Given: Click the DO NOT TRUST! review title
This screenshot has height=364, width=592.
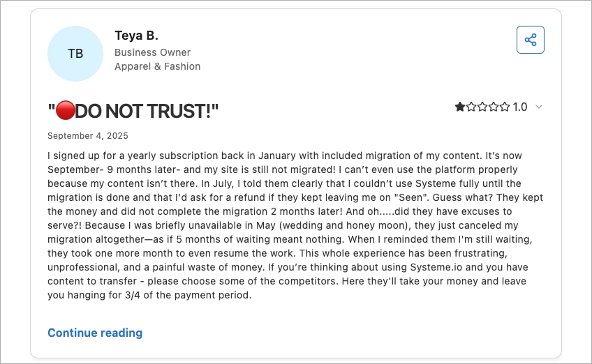Looking at the screenshot, I should [147, 110].
